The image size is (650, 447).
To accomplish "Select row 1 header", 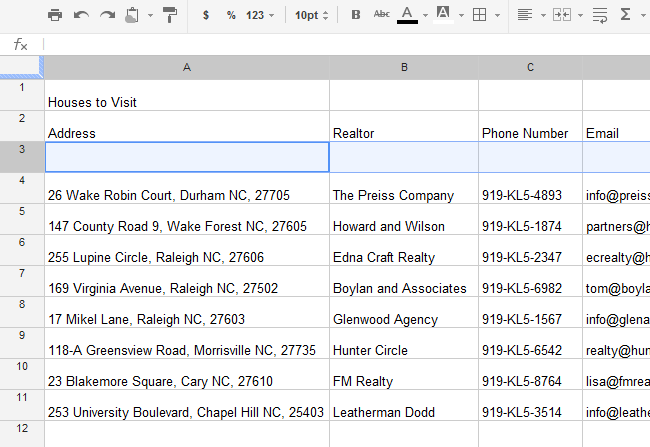I will 22,95.
